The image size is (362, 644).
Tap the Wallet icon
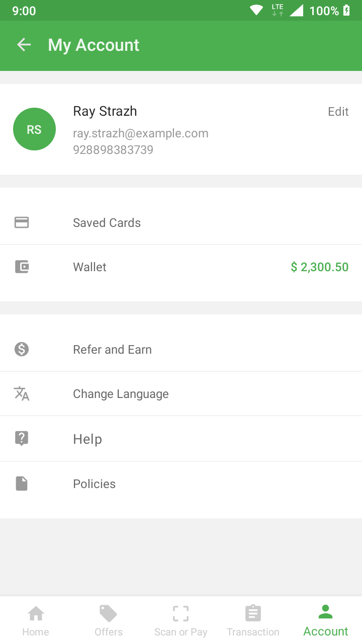[22, 267]
